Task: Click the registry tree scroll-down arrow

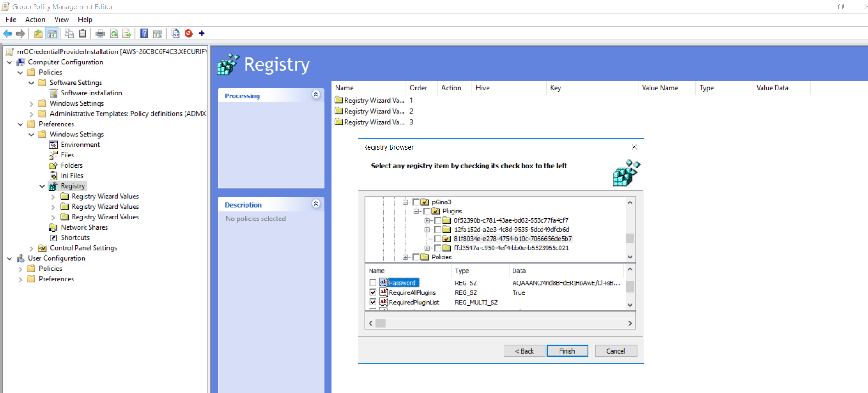Action: tap(630, 257)
